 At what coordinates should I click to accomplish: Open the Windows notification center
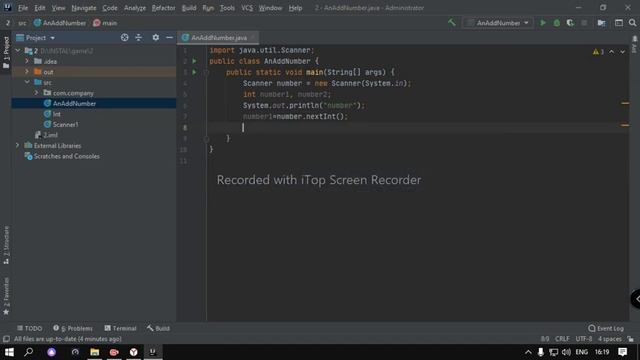click(622, 352)
